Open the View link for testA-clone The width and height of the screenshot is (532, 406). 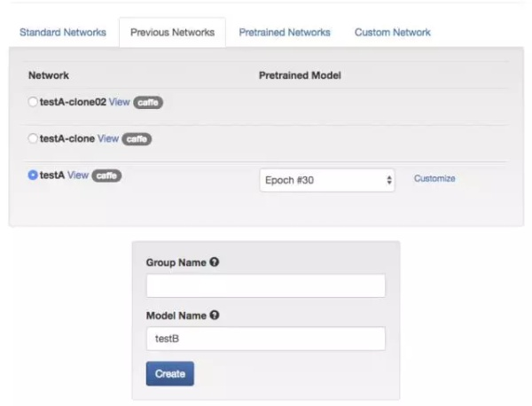pos(108,138)
